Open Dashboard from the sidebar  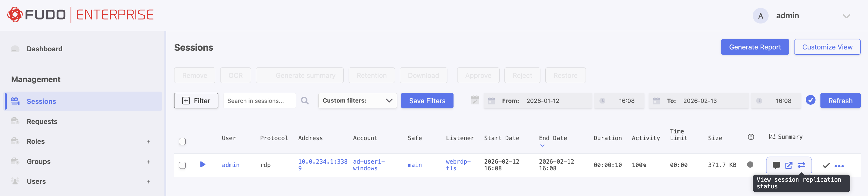pos(45,49)
